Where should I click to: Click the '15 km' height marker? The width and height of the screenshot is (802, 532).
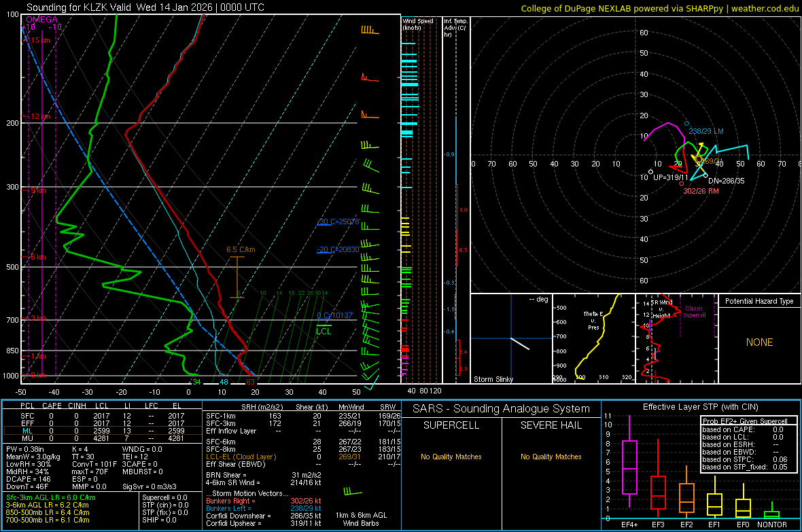click(40, 40)
